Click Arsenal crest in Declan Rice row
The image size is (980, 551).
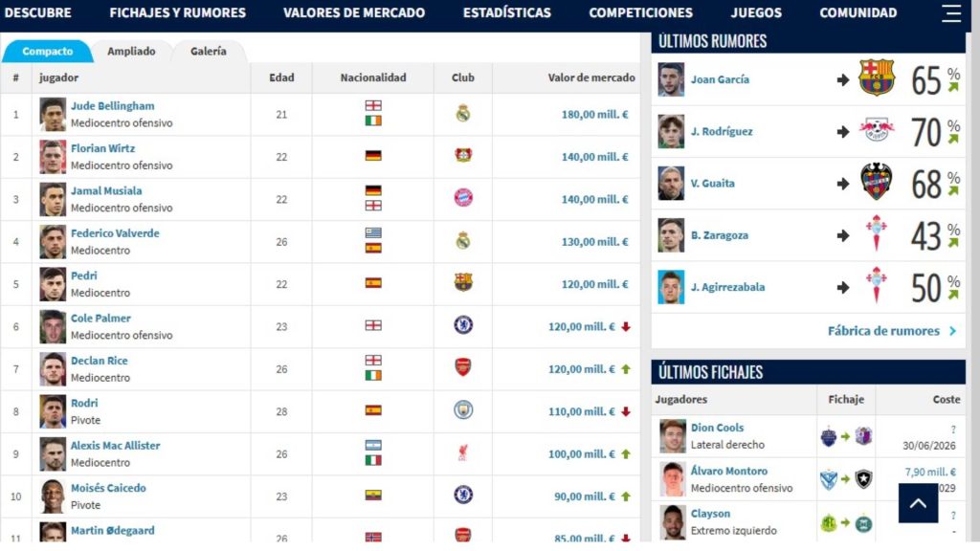462,367
